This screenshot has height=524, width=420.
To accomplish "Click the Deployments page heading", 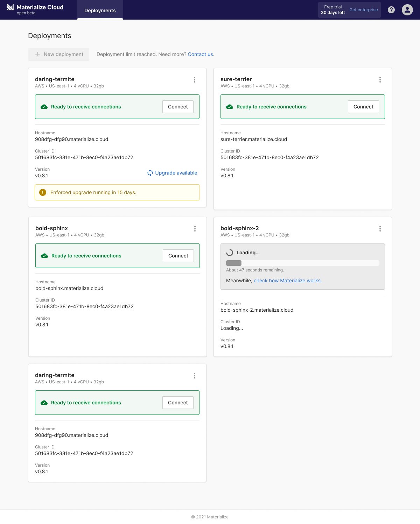I will 50,36.
